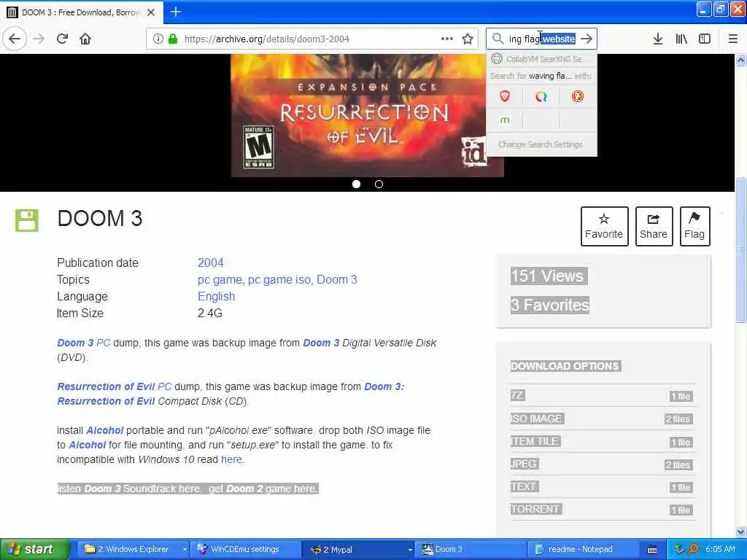Close the DOOM 3 browser tab

point(150,12)
